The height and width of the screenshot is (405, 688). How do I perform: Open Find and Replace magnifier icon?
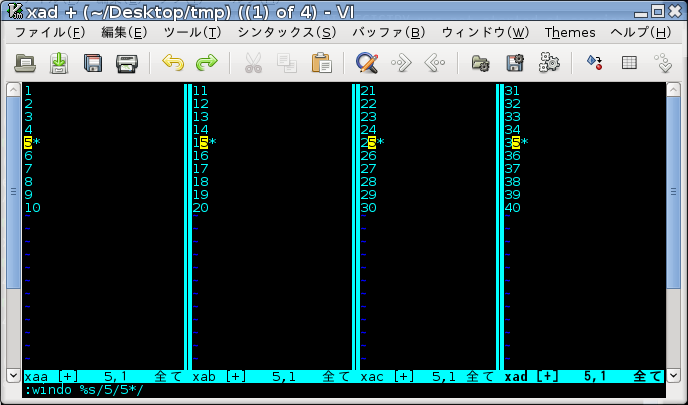click(x=367, y=63)
